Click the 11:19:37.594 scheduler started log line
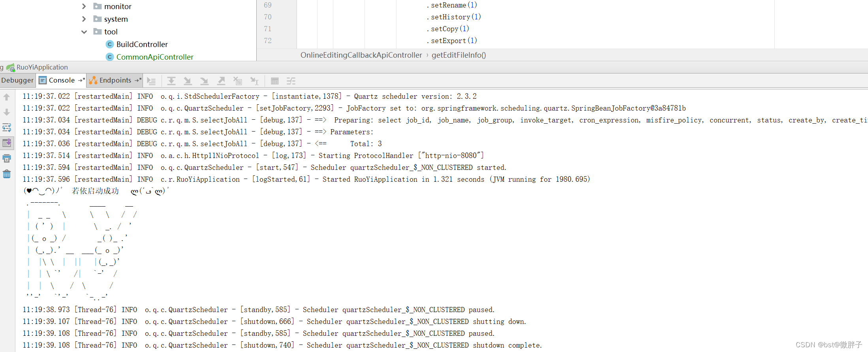 point(265,168)
